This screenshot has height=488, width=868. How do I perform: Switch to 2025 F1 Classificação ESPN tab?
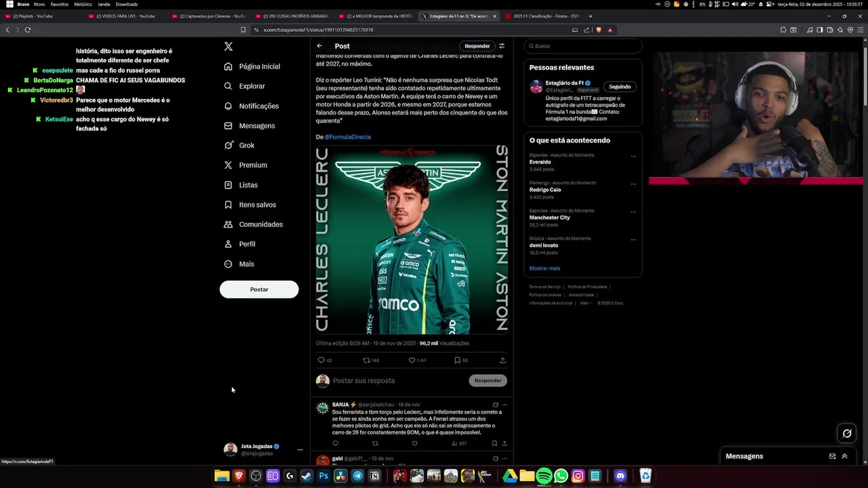click(544, 16)
